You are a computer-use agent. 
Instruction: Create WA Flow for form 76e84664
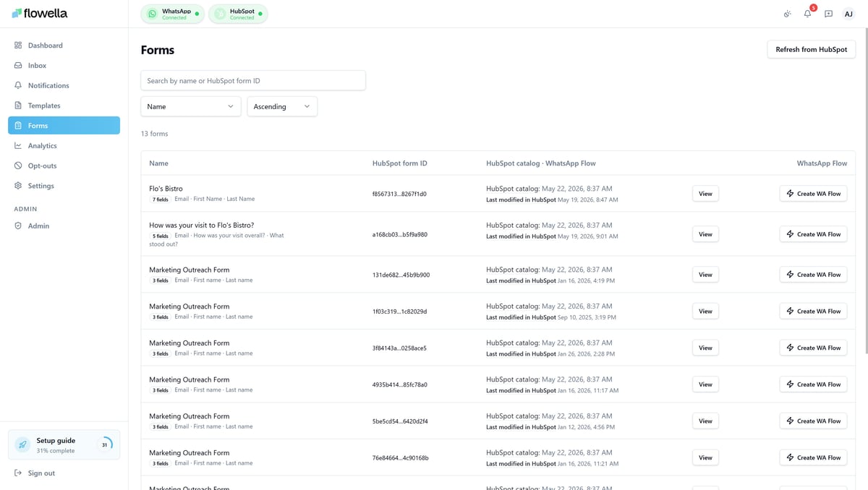(x=813, y=457)
